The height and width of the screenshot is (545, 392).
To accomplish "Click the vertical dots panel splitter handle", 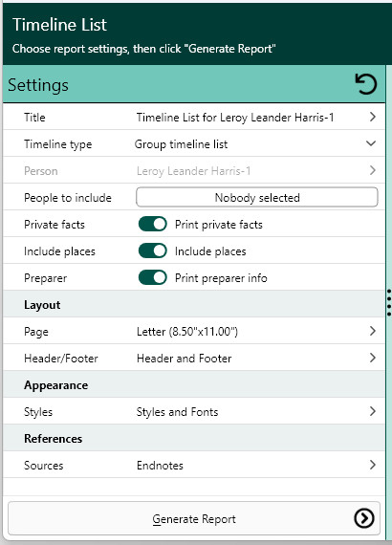I will click(x=389, y=302).
